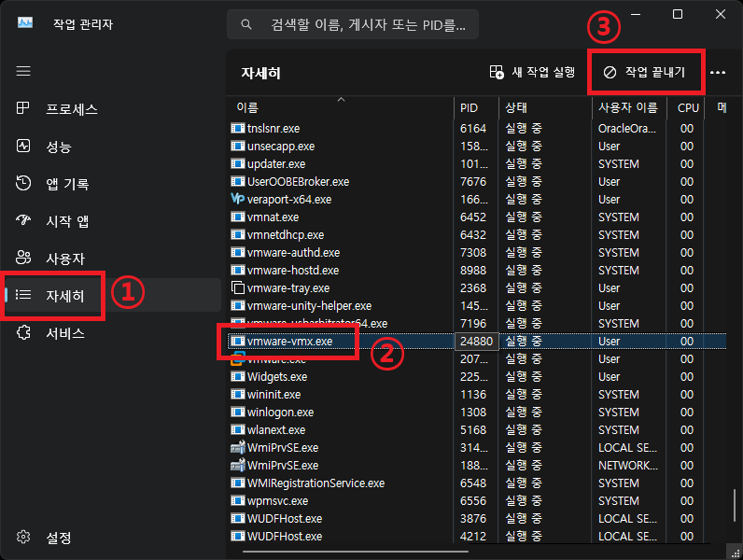Image resolution: width=743 pixels, height=560 pixels.
Task: Click the unsecapp.exe process icon
Action: 237,146
